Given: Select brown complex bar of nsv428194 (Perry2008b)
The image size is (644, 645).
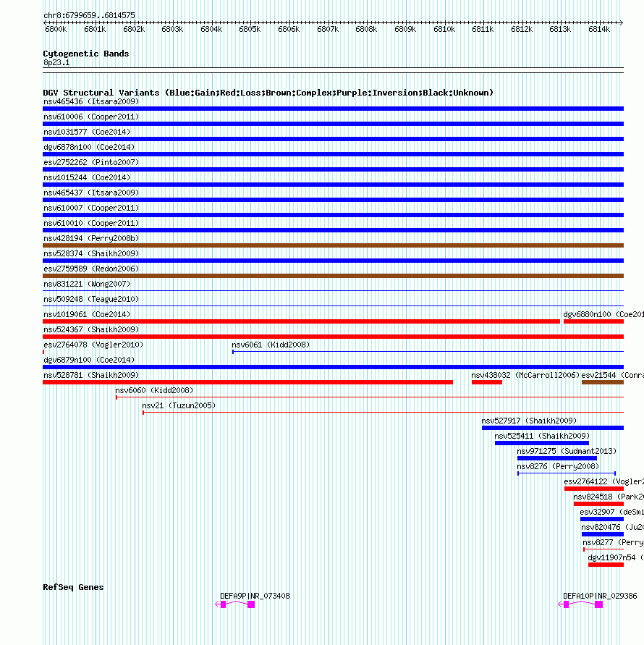Looking at the screenshot, I should (333, 245).
